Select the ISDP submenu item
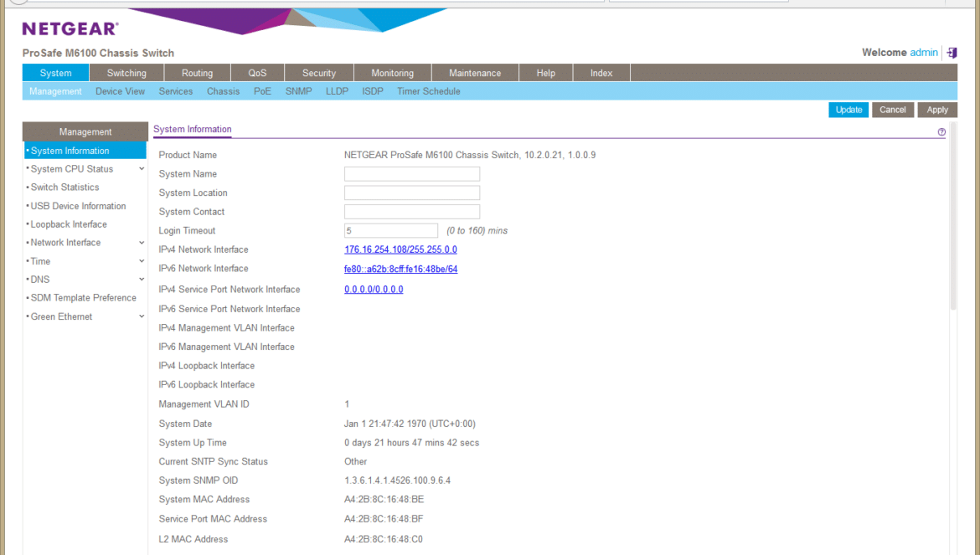This screenshot has height=555, width=980. [x=373, y=91]
